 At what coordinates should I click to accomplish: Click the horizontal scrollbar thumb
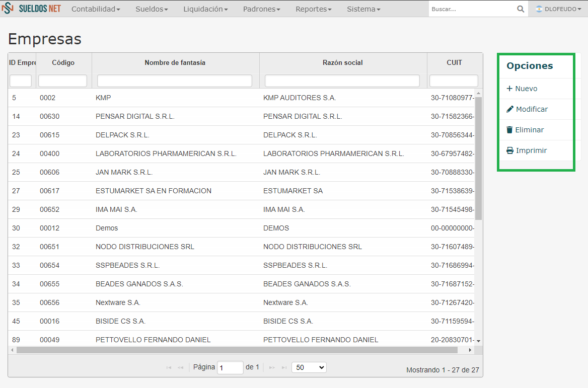pos(237,350)
